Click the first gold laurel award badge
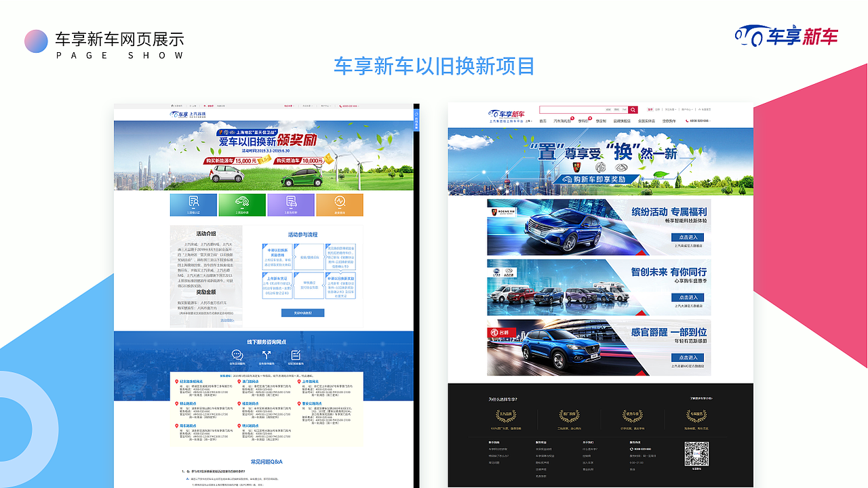The height and width of the screenshot is (488, 868). click(506, 416)
